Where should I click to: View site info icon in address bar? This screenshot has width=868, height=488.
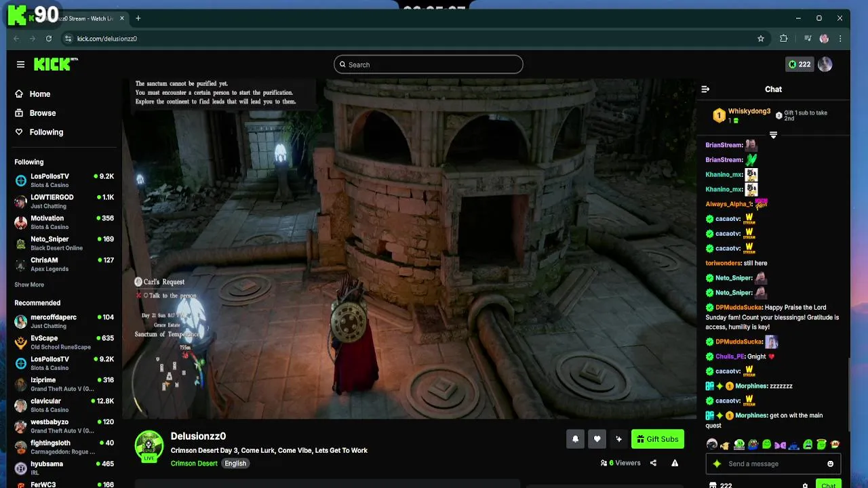(68, 39)
